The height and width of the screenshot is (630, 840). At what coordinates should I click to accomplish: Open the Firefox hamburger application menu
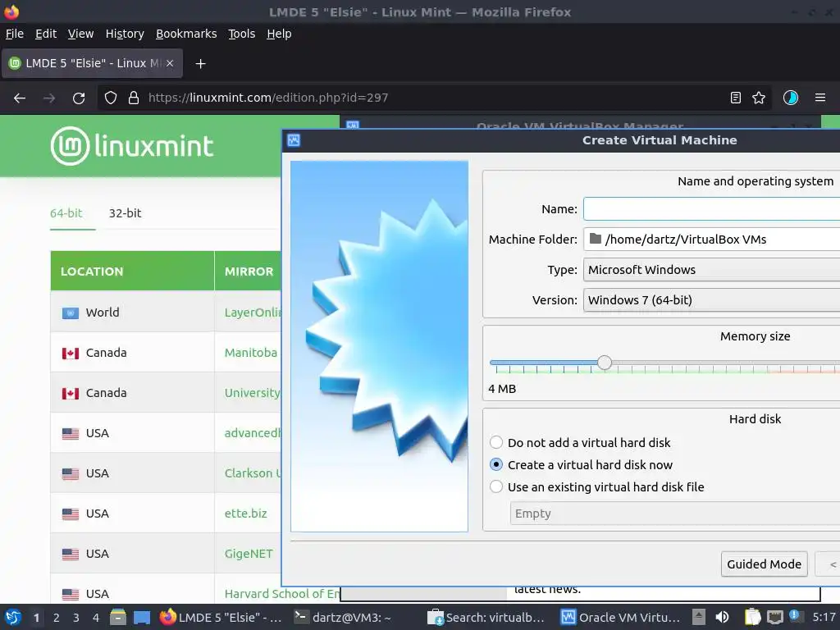pos(820,98)
